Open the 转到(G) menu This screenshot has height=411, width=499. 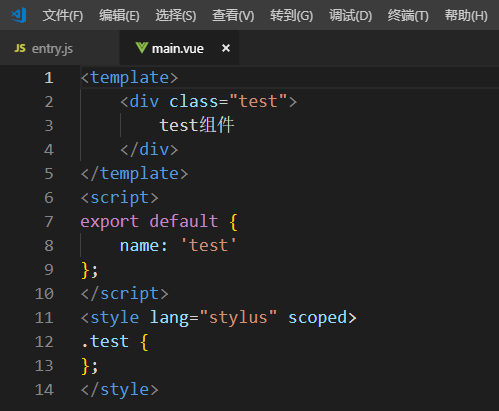(291, 15)
